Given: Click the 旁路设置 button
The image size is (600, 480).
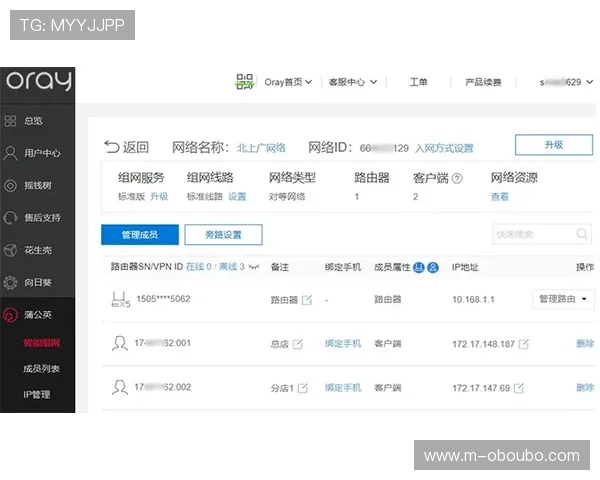Looking at the screenshot, I should (x=223, y=235).
